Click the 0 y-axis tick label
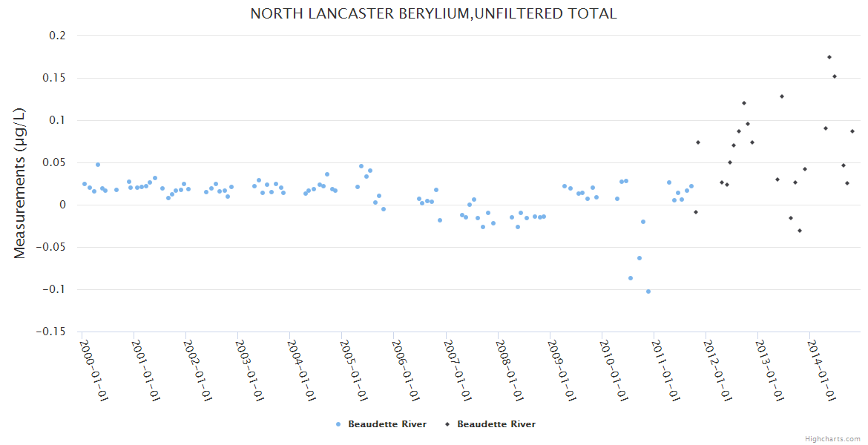This screenshot has height=445, width=868. (x=62, y=205)
